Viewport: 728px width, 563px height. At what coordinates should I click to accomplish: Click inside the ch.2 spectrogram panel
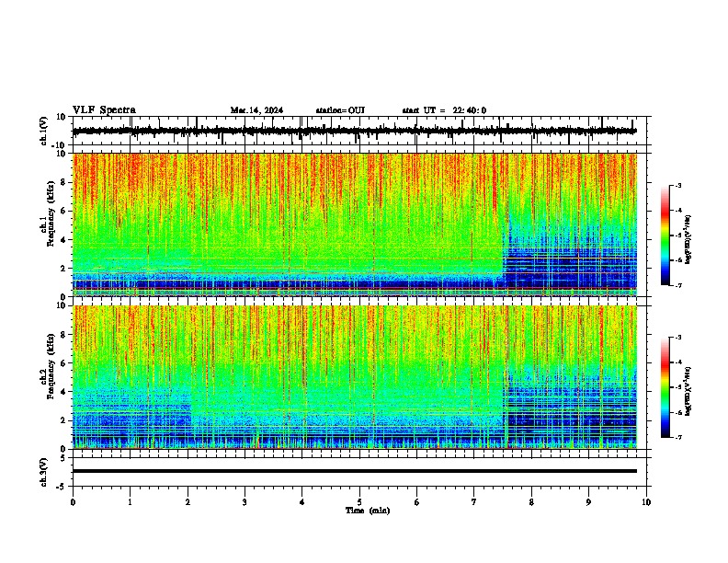[354, 377]
